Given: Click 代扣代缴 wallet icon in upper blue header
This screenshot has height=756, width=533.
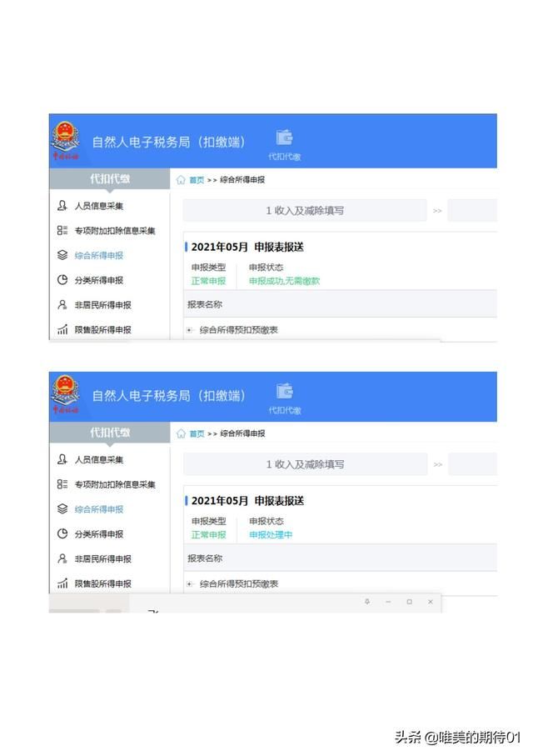Looking at the screenshot, I should pos(285,138).
